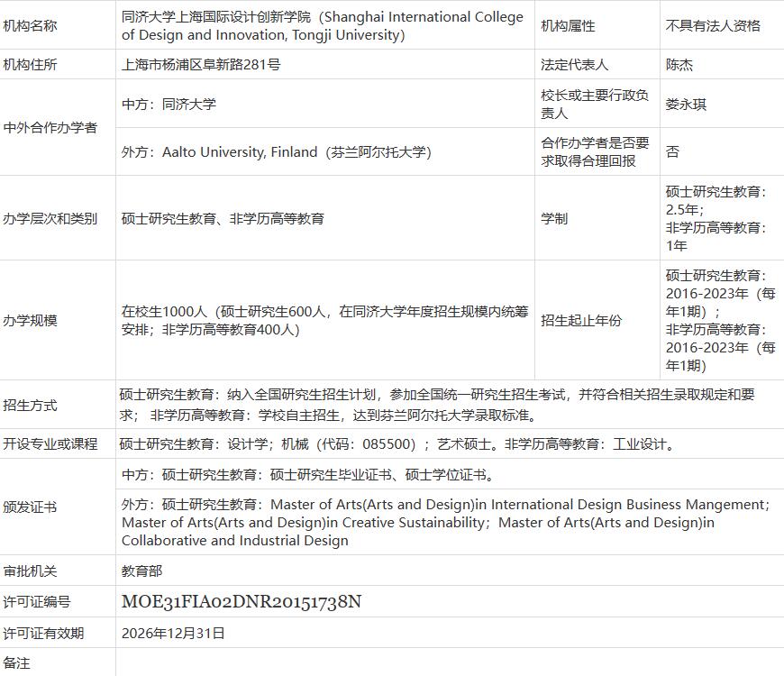Select the 颁发证书 label
The height and width of the screenshot is (676, 784).
pyautogui.click(x=30, y=507)
